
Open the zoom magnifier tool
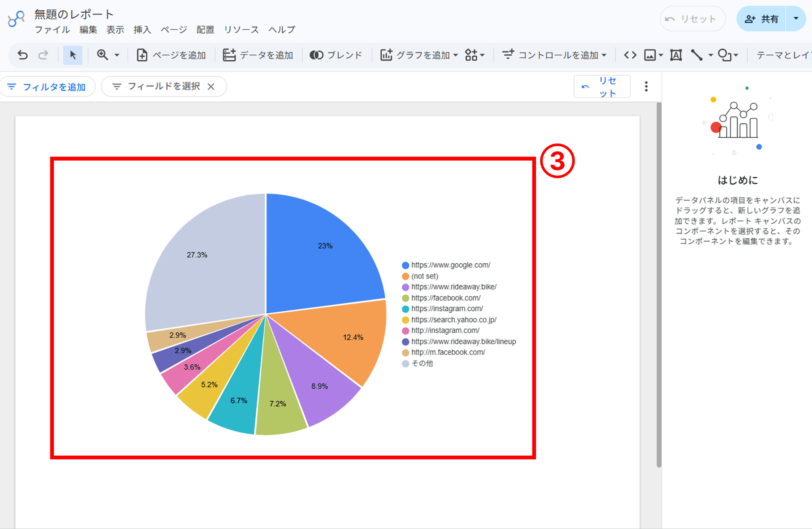point(102,55)
